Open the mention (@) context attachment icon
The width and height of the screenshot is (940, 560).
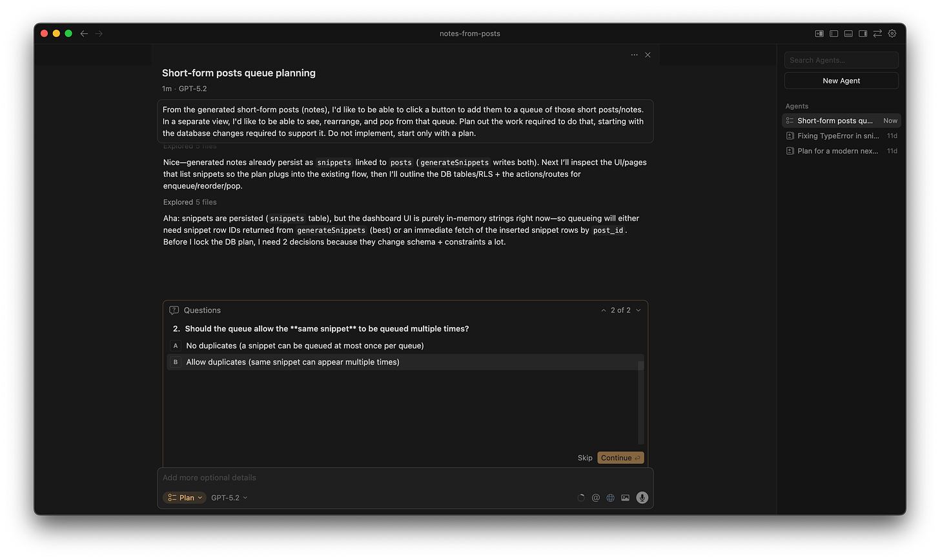pyautogui.click(x=595, y=497)
